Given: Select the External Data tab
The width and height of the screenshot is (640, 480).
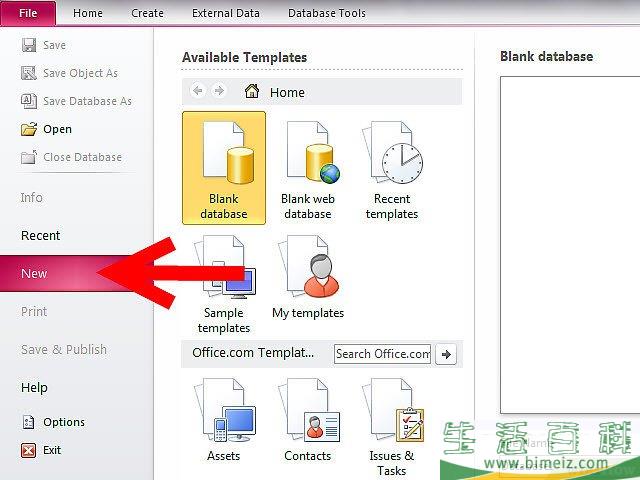Looking at the screenshot, I should 226,13.
